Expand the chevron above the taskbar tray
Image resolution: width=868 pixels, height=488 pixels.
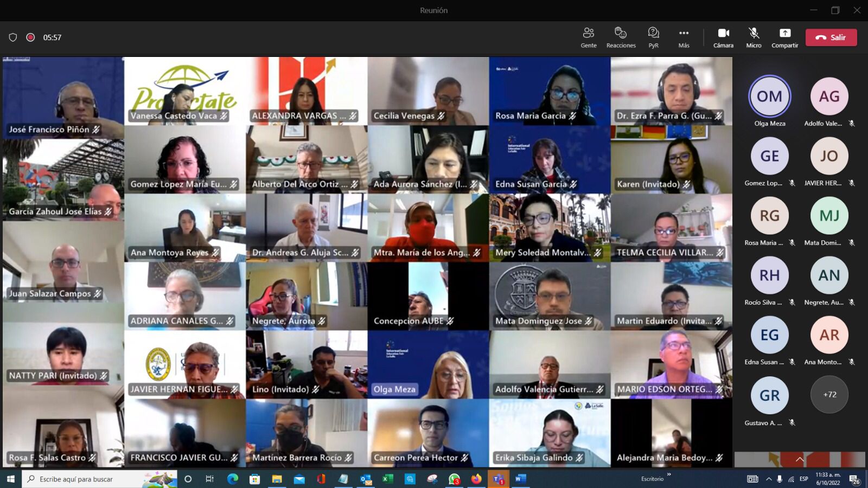point(799,459)
